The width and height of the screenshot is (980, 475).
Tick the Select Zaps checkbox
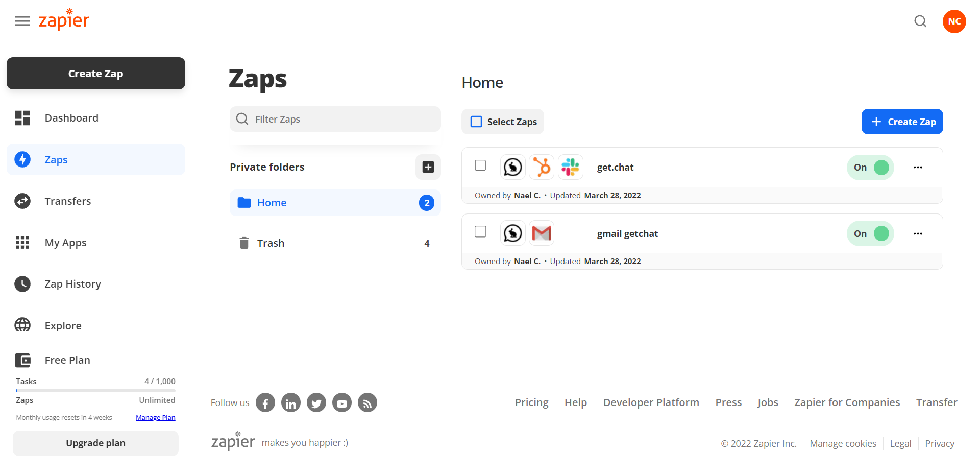[476, 122]
